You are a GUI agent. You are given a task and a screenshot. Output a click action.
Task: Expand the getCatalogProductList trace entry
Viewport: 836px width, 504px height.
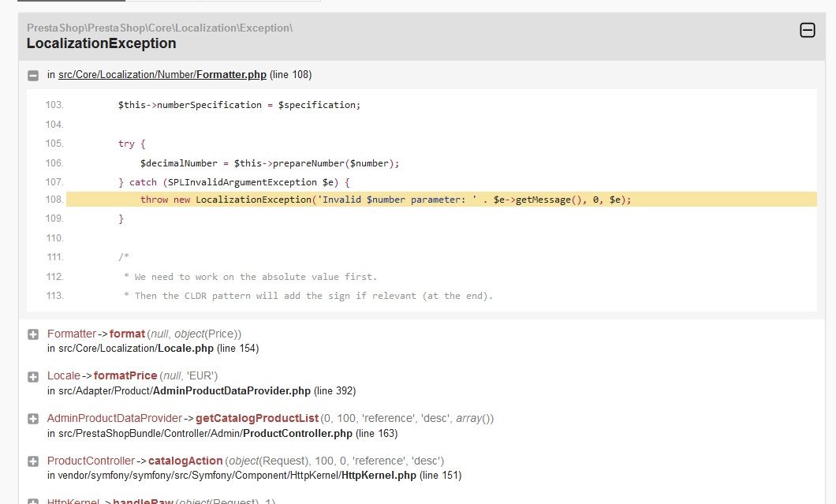click(x=33, y=419)
